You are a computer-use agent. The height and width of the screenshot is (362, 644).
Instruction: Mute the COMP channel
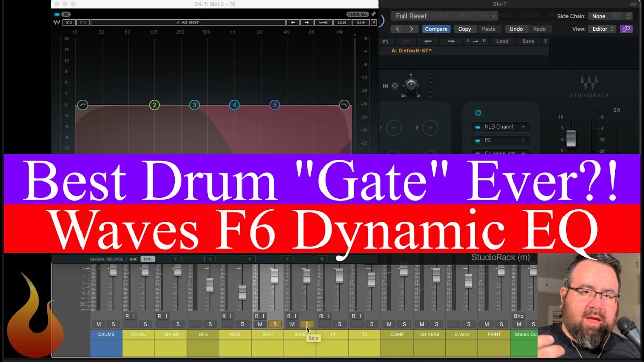(x=389, y=324)
